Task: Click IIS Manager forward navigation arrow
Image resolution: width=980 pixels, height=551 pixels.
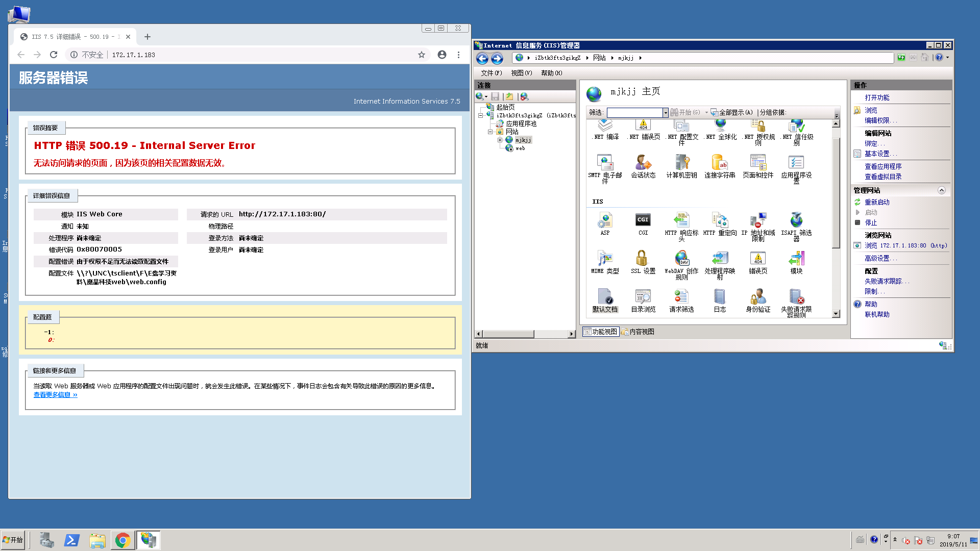Action: pos(497,58)
